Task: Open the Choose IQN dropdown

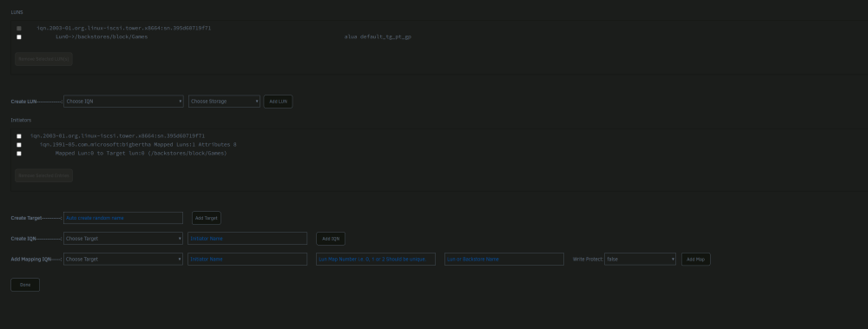Action: (123, 102)
